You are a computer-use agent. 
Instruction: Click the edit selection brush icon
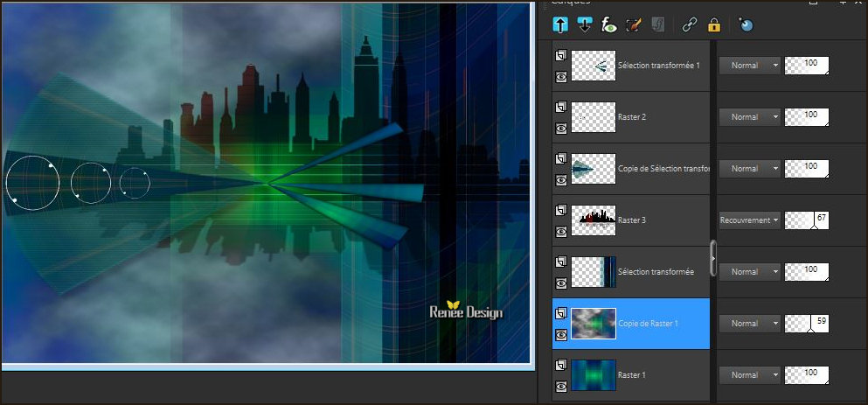tap(633, 25)
